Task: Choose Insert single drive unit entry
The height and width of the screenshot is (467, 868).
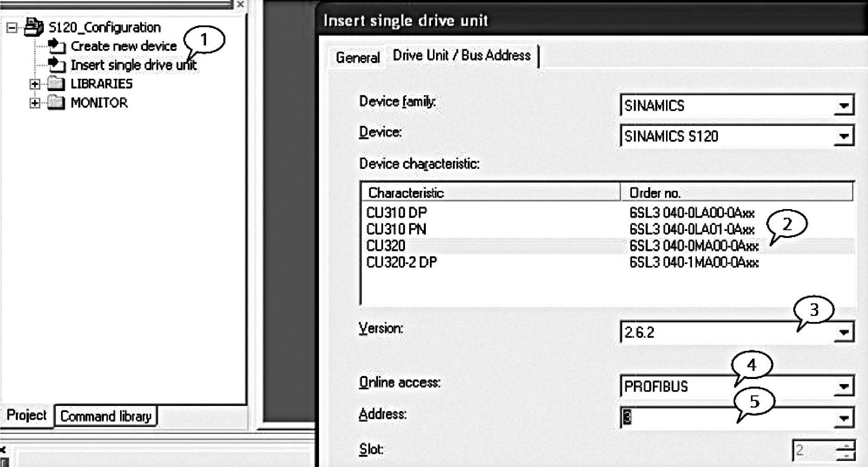Action: coord(133,65)
